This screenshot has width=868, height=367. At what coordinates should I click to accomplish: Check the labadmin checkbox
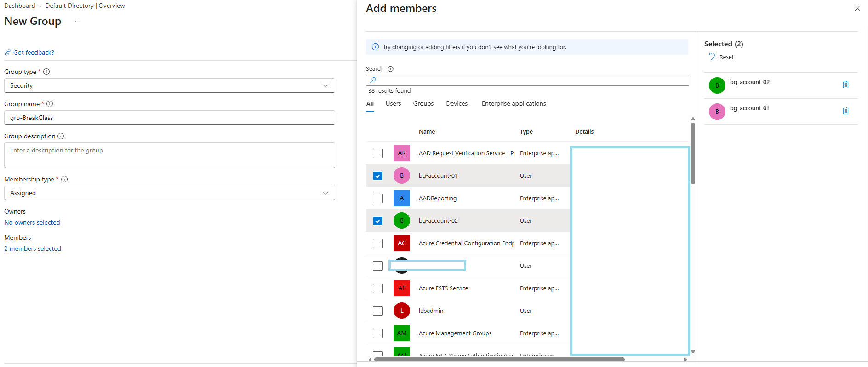377,311
